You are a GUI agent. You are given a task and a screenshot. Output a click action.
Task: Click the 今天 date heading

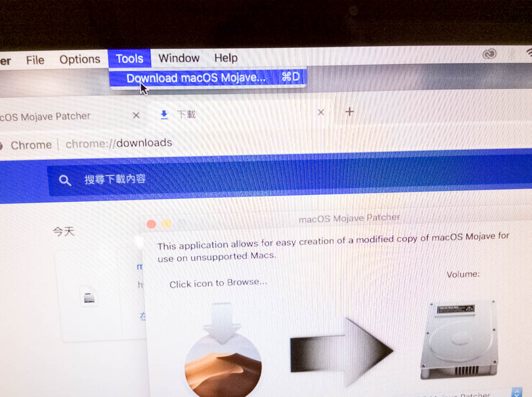pos(64,232)
